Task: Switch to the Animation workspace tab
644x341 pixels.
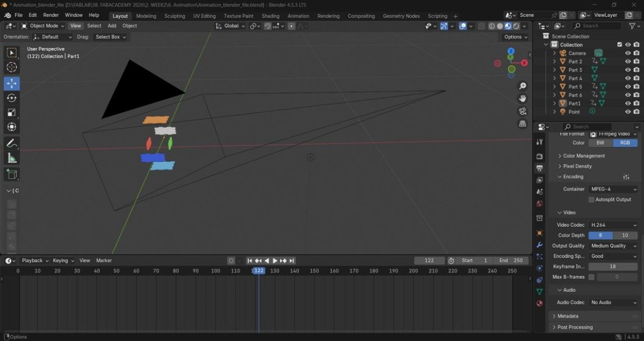Action: coord(298,16)
